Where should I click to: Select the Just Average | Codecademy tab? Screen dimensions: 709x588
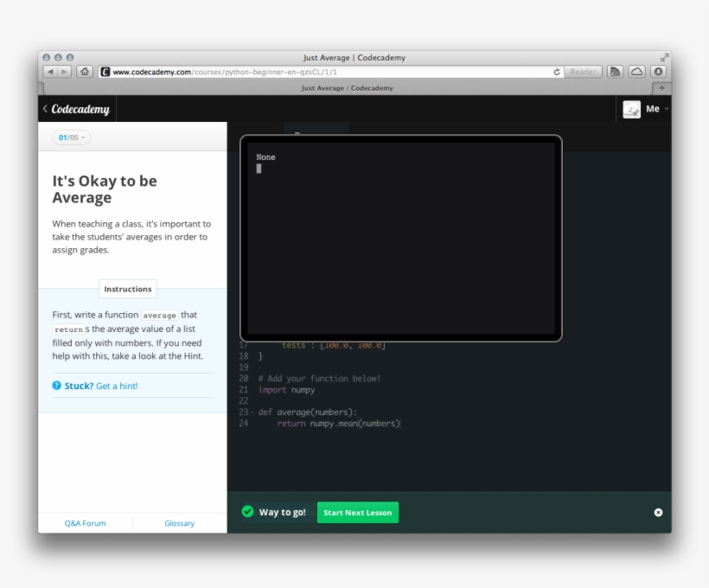[347, 88]
